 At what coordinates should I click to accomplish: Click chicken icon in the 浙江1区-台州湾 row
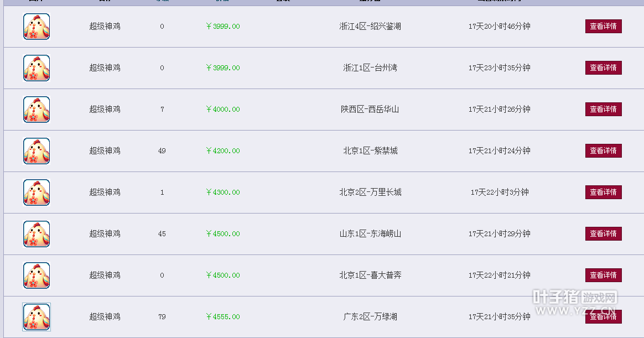pos(37,68)
